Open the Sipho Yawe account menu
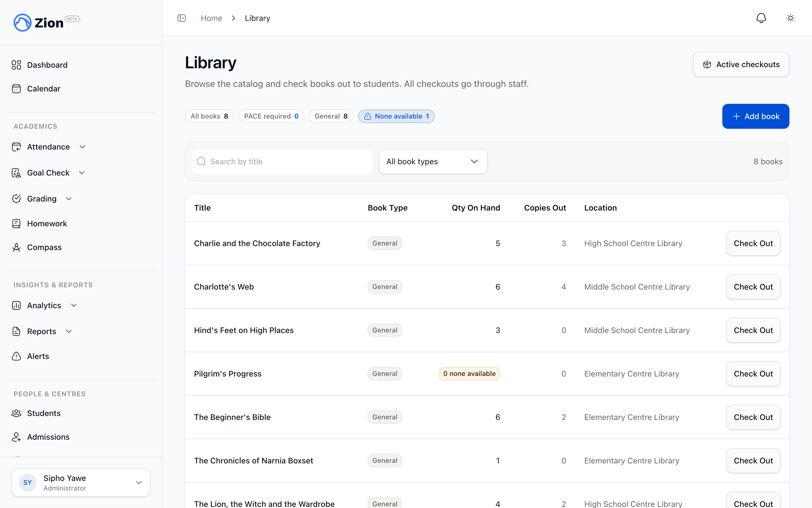 coord(81,483)
